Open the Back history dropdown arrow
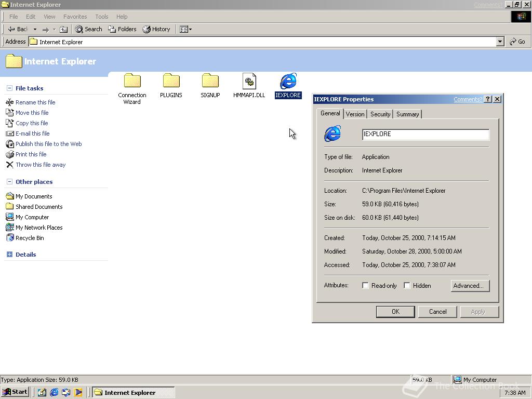Viewport: 532px width, 399px height. 35,30
